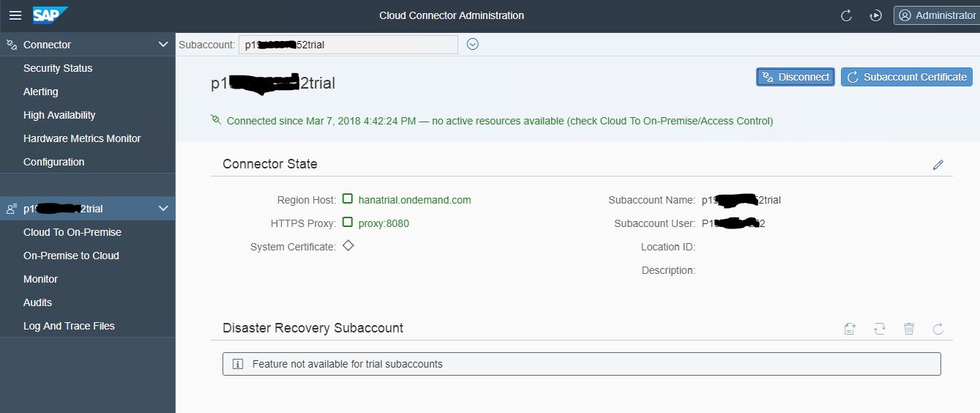Click the Subaccount Certificate button
Viewport: 980px width, 413px height.
tap(906, 77)
